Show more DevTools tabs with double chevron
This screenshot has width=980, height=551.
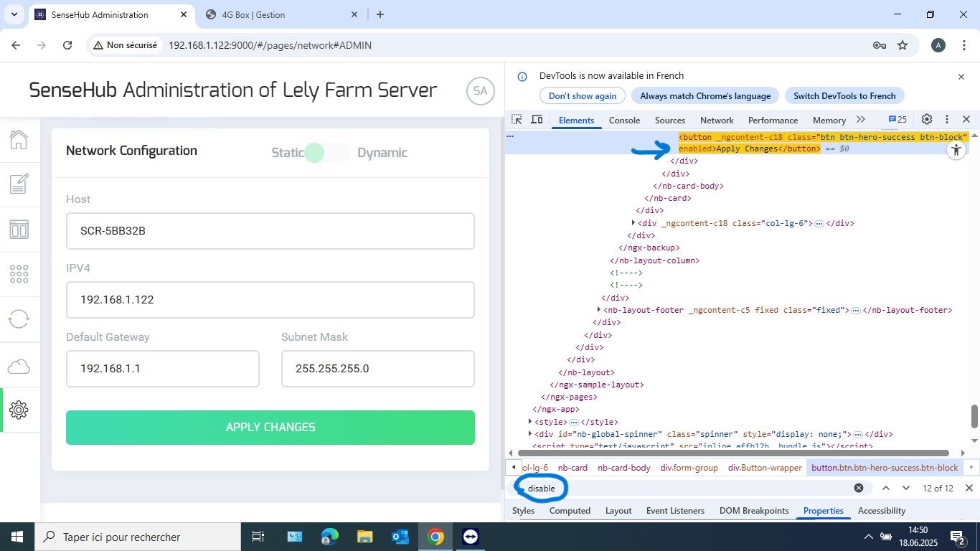[861, 119]
